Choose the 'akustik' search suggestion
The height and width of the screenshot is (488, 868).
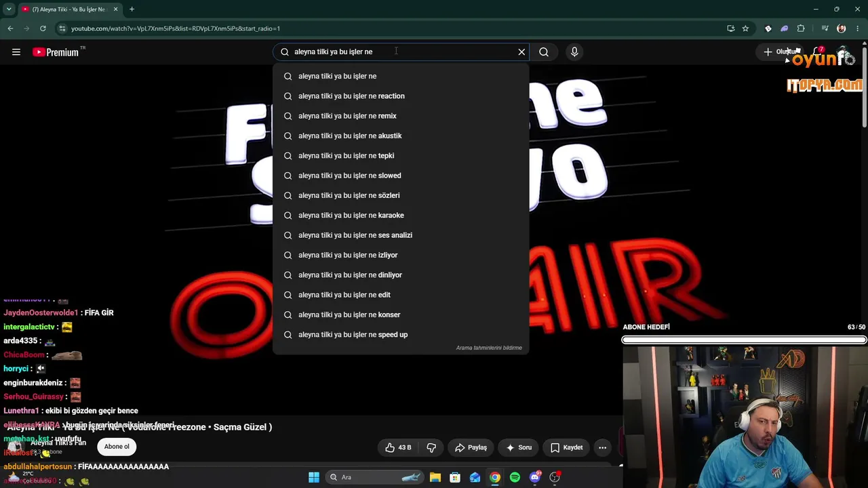401,136
